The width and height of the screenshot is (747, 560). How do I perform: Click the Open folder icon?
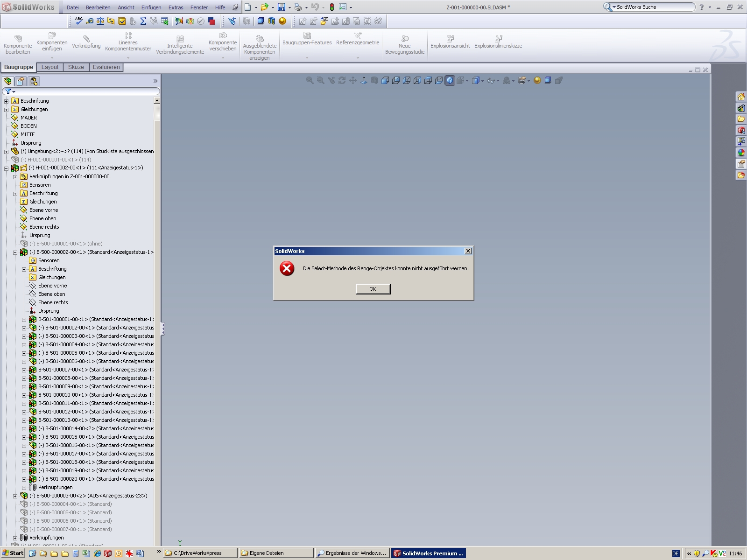point(264,7)
